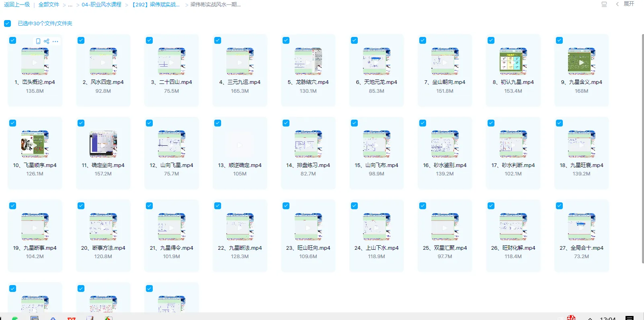Screen dimensions: 644x320
Task: Go to 04-职业风水课程 folder breadcrumb
Action: (x=101, y=5)
